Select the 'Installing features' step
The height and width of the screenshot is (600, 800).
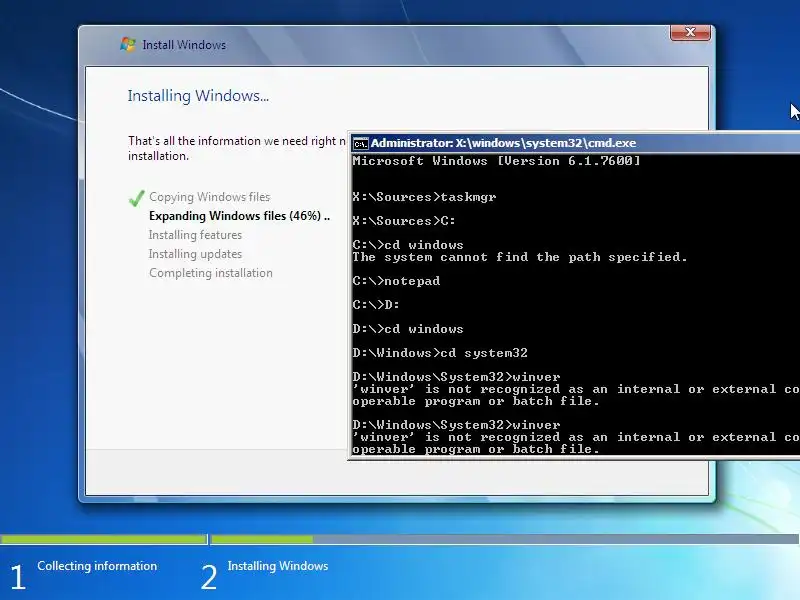click(195, 235)
